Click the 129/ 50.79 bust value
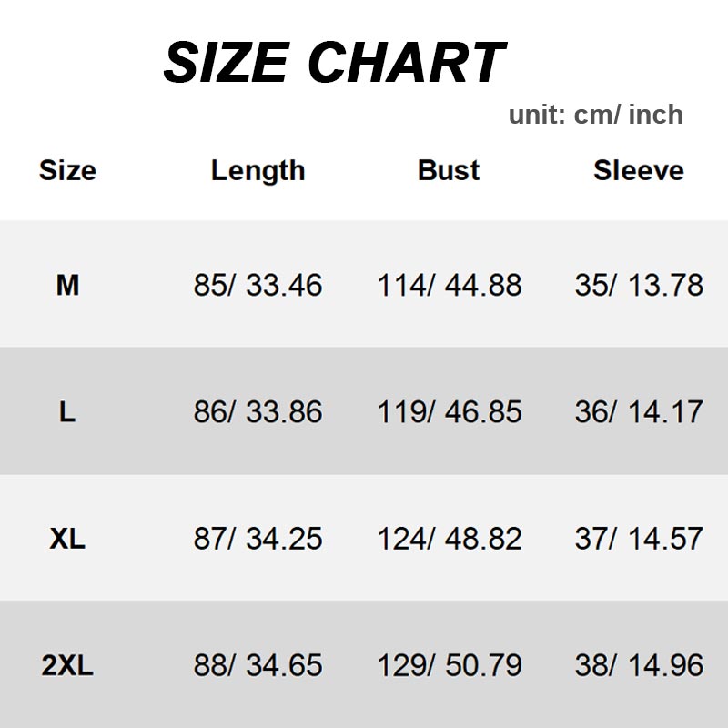 (450, 665)
